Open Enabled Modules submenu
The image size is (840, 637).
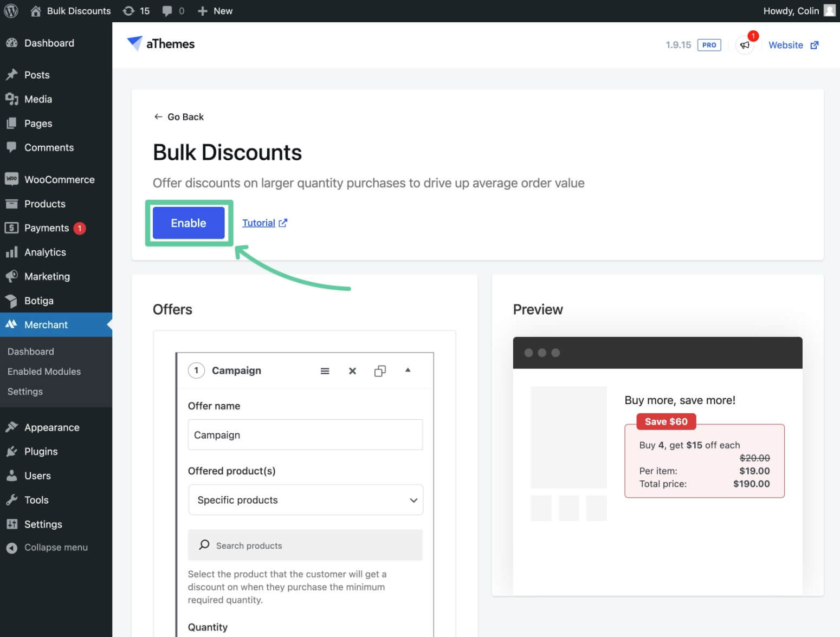pyautogui.click(x=44, y=372)
